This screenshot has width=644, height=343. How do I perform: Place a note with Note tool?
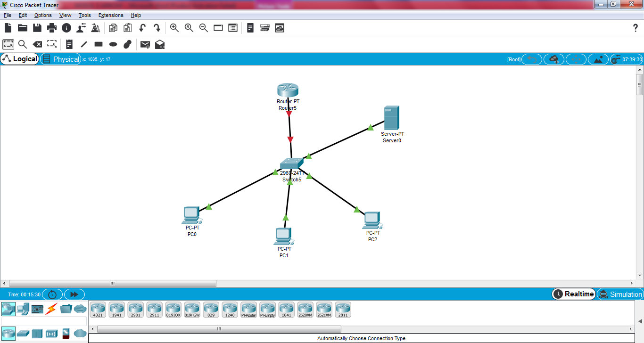pyautogui.click(x=69, y=44)
